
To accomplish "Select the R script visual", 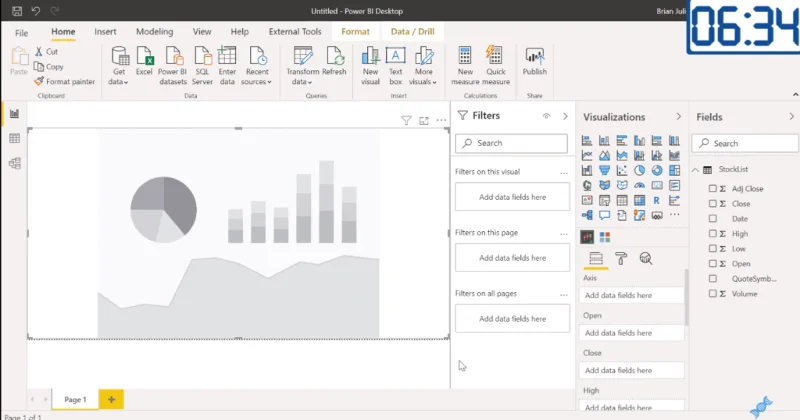I will point(657,201).
